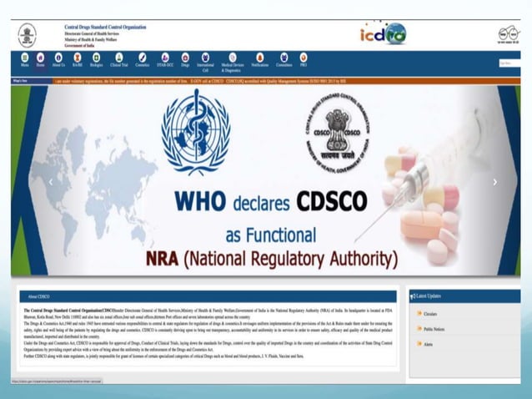Open the Alerts link
Screen dimensions: 532x399
428,344
